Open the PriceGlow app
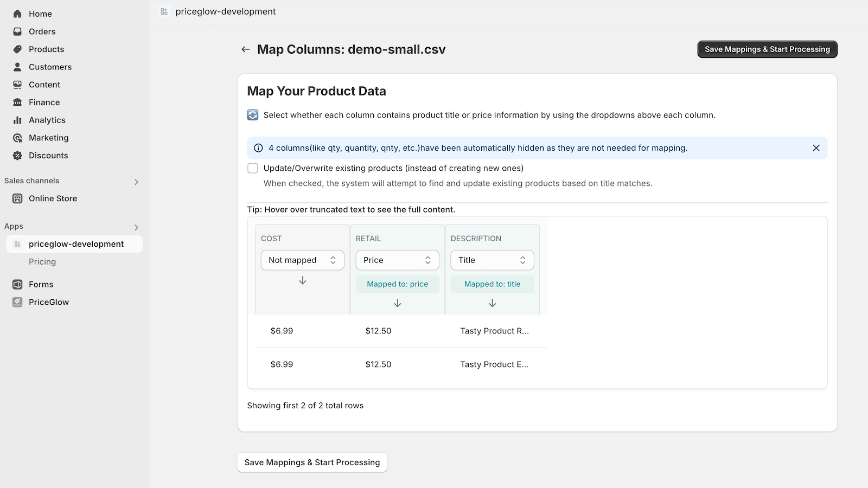 coord(49,302)
